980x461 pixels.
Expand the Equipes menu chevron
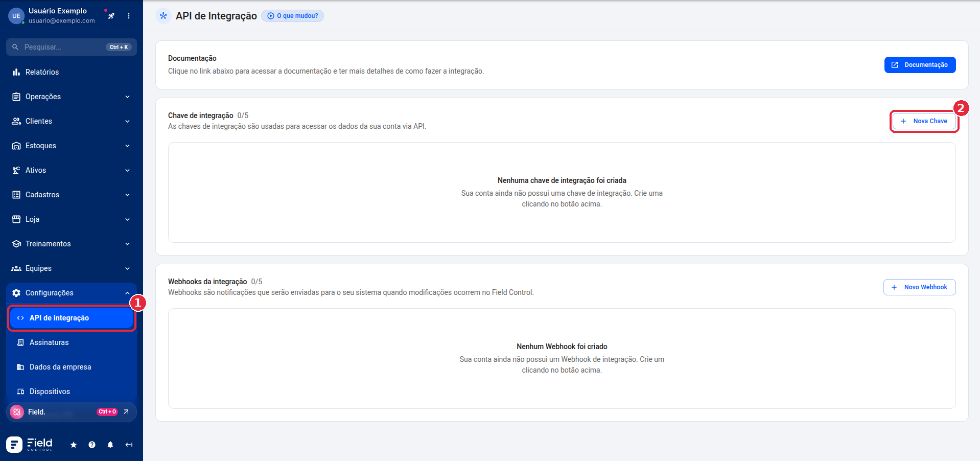127,268
